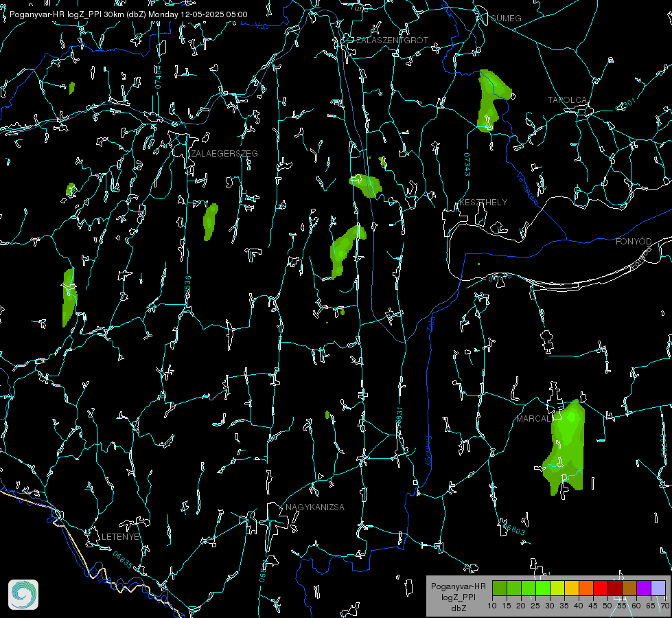Screen dimensions: 672x618
Task: Click road number 06803 label
Action: pyautogui.click(x=515, y=528)
